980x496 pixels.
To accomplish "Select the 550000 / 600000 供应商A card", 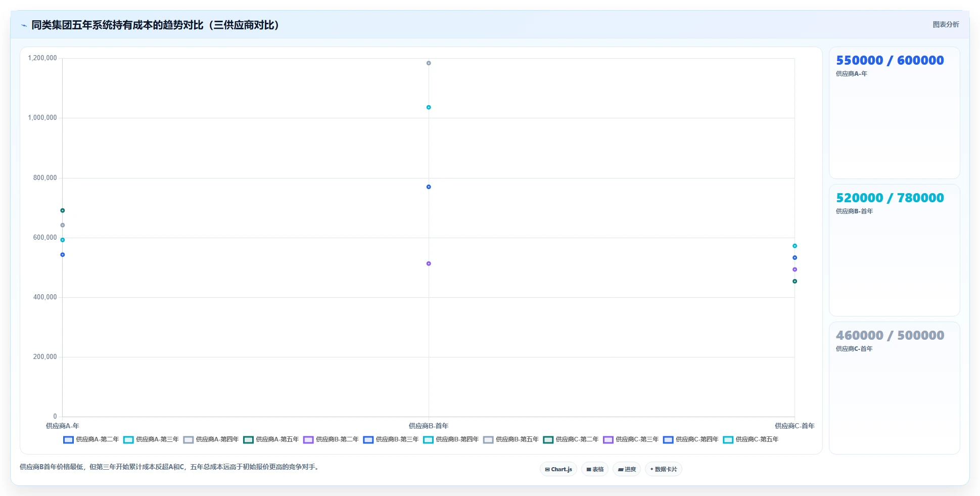I will [894, 113].
